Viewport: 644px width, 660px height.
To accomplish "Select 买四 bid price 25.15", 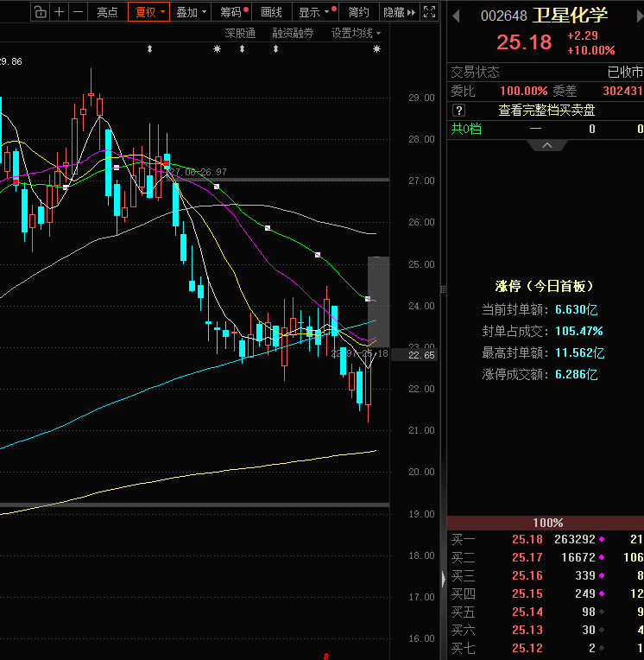I will click(x=527, y=593).
